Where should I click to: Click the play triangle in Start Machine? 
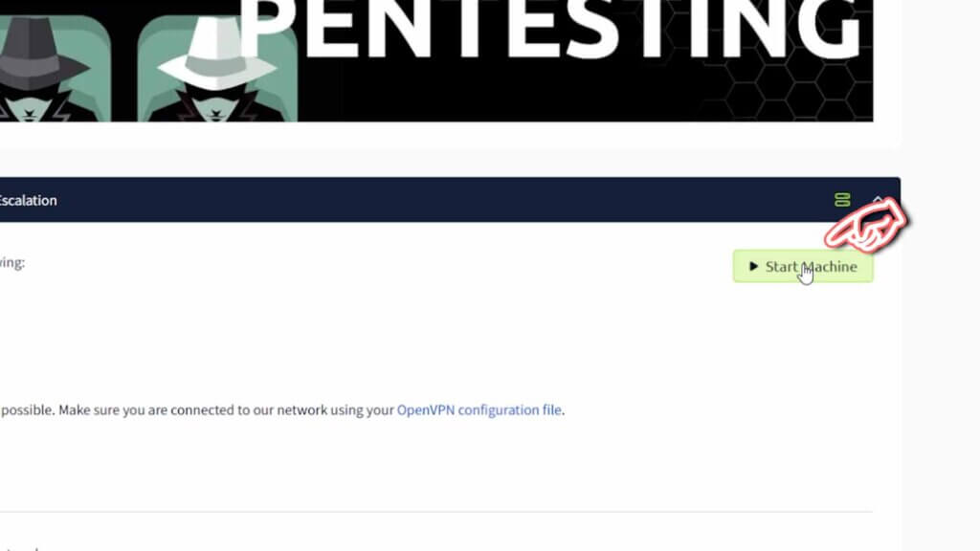point(753,266)
